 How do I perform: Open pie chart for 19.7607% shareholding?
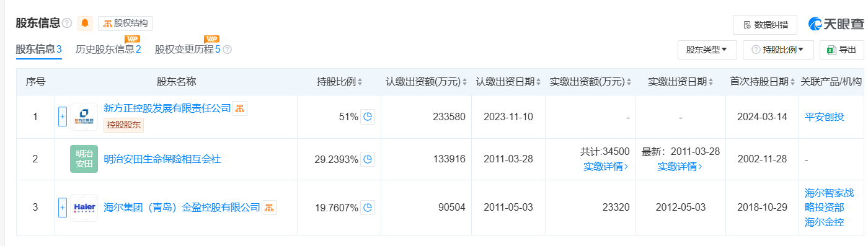368,208
